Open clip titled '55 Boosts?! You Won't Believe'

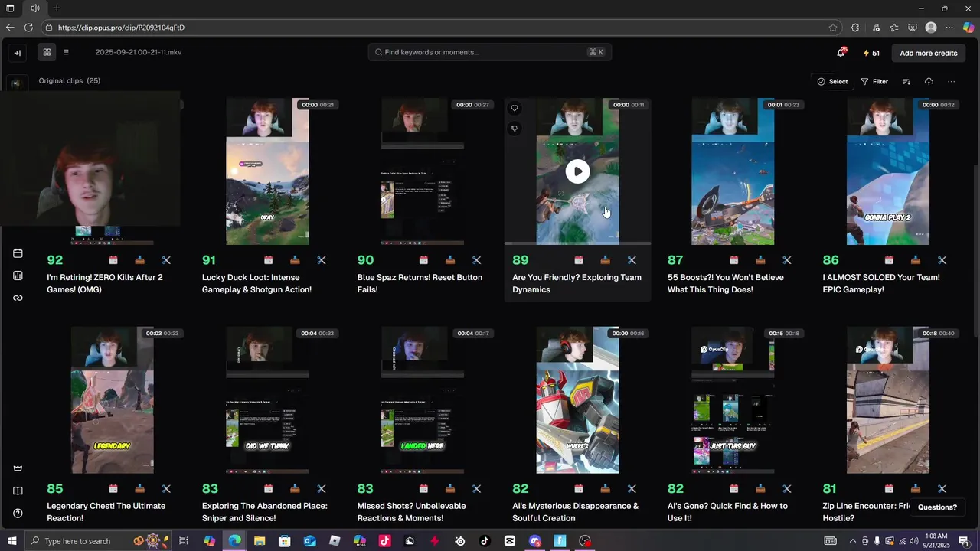coord(725,283)
